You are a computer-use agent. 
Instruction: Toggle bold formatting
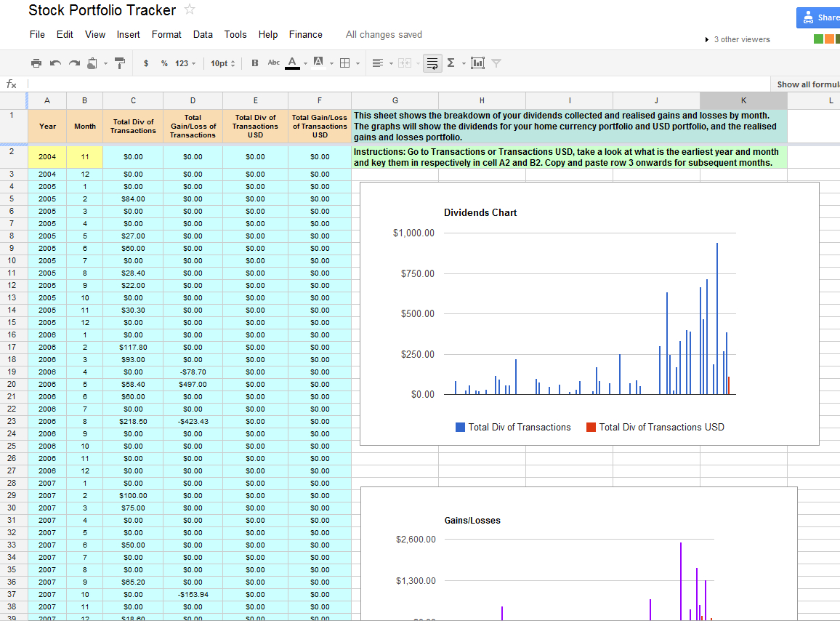click(255, 63)
